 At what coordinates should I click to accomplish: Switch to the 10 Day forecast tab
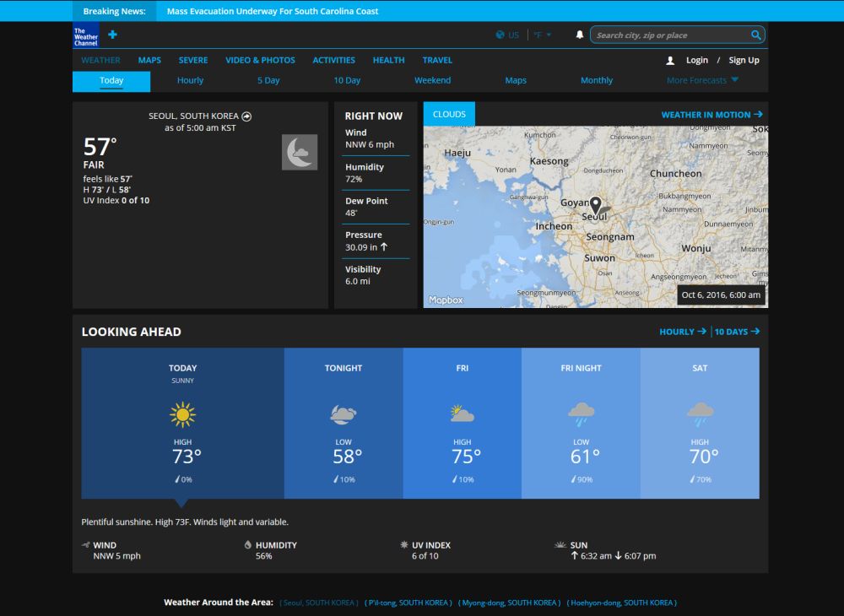point(347,79)
